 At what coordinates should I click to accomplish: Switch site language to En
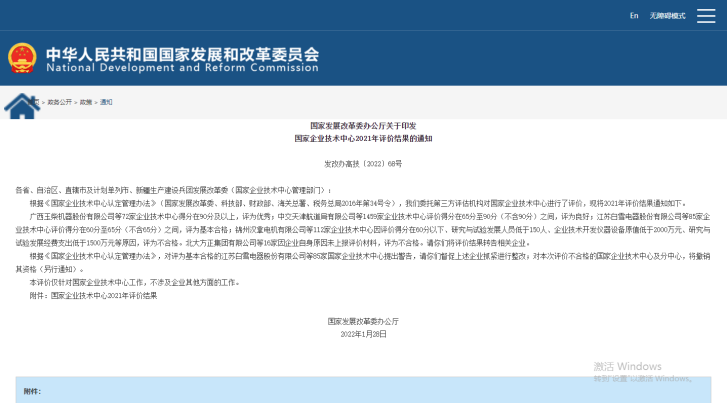(633, 16)
